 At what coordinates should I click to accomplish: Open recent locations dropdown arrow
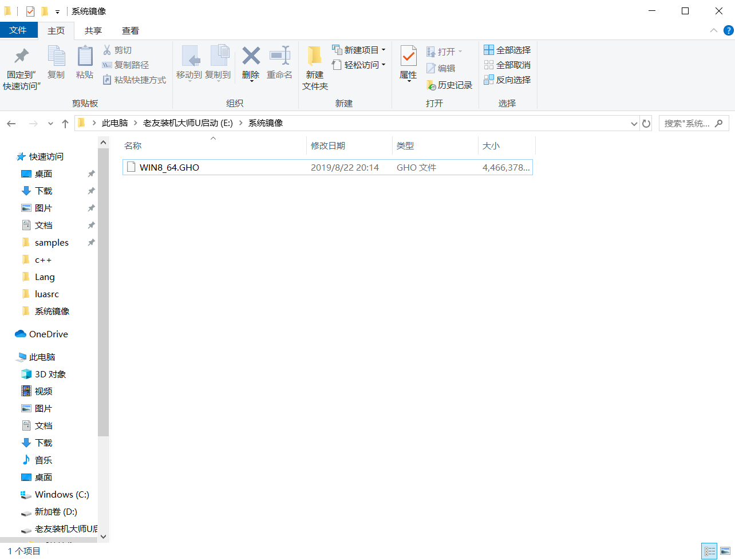[x=50, y=124]
